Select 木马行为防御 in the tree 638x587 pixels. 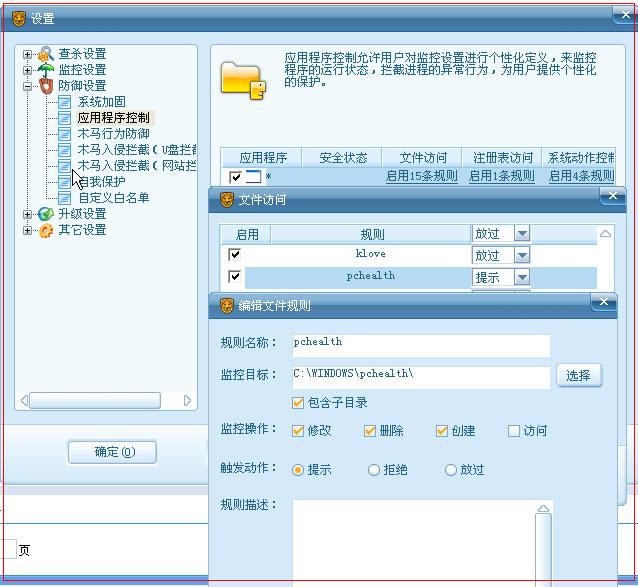click(114, 134)
